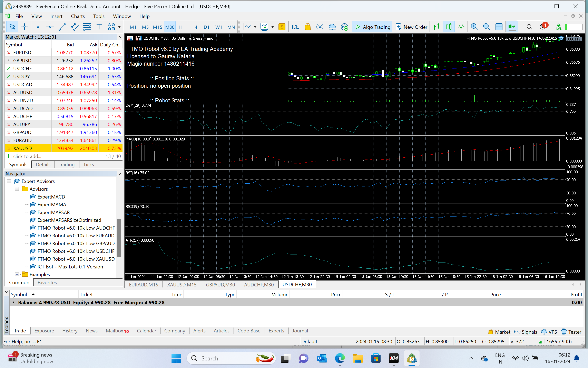Switch chart to W1 timeframe
This screenshot has width=588, height=368.
coord(219,27)
